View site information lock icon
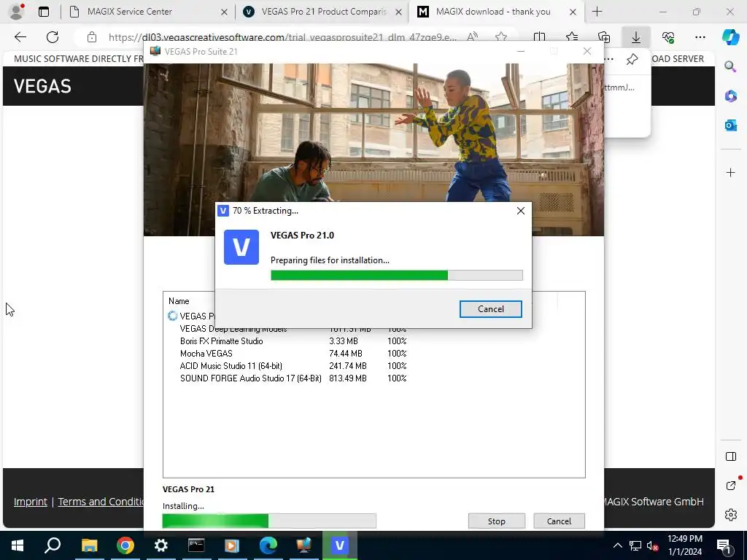The image size is (747, 560). coord(92,37)
